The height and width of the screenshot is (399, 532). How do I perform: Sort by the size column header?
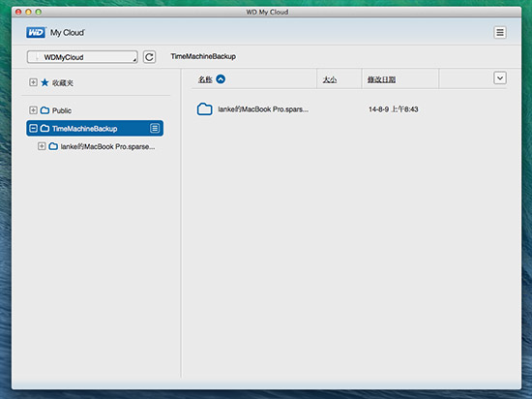coord(330,79)
